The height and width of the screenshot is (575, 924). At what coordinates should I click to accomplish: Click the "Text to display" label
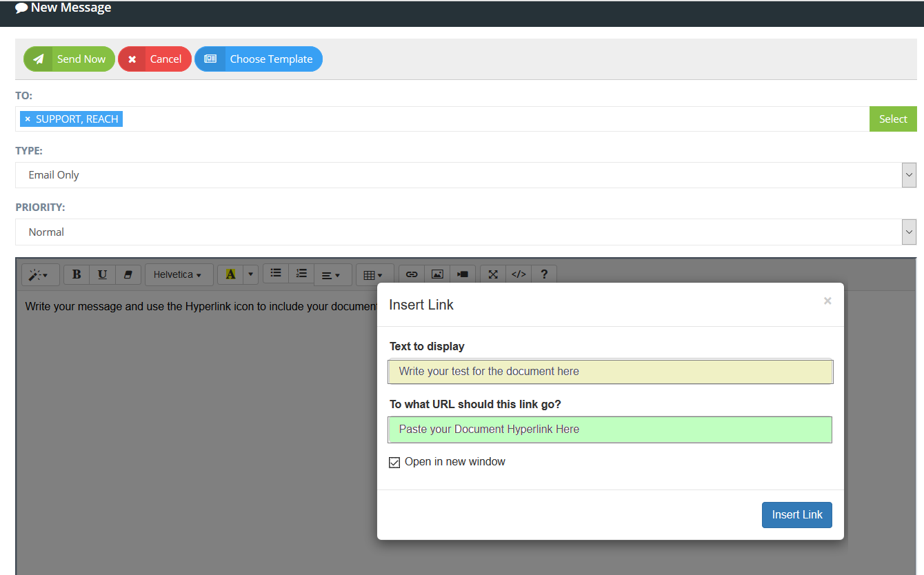[x=427, y=347]
